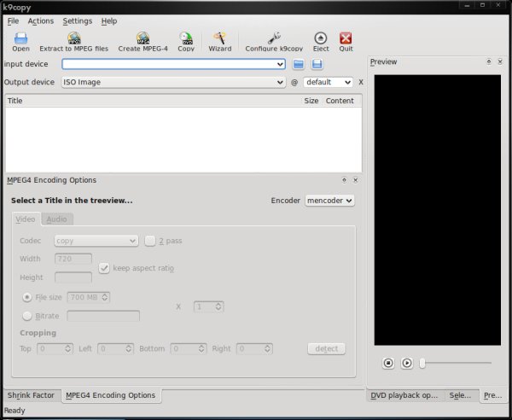Viewport: 512px width, 420px height.
Task: Expand the input device dropdown
Action: pyautogui.click(x=280, y=64)
